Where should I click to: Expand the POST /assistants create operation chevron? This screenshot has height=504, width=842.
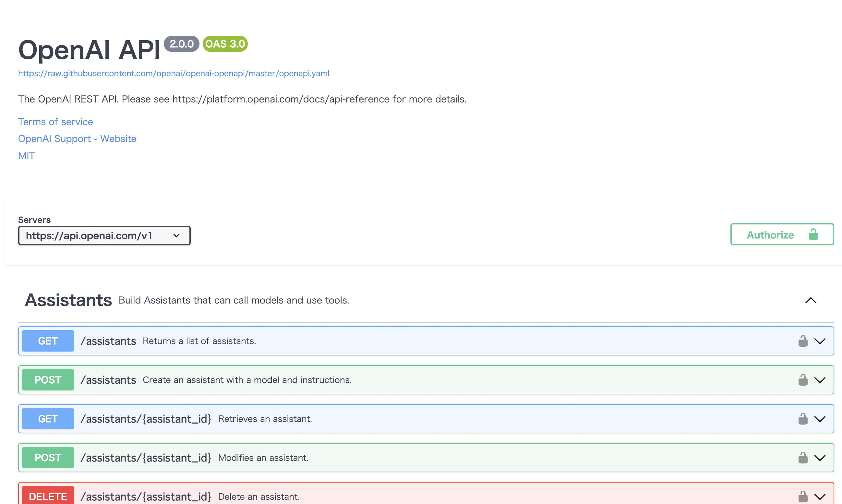820,380
